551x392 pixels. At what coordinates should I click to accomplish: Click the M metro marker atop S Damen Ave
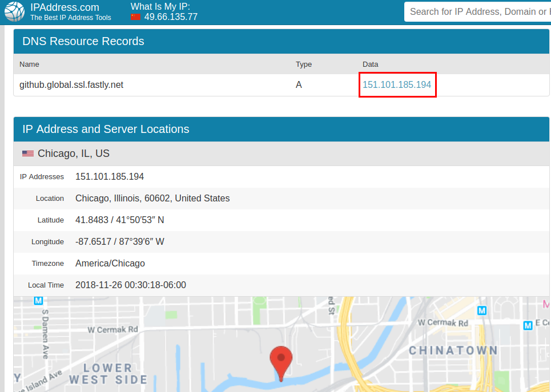tap(38, 300)
